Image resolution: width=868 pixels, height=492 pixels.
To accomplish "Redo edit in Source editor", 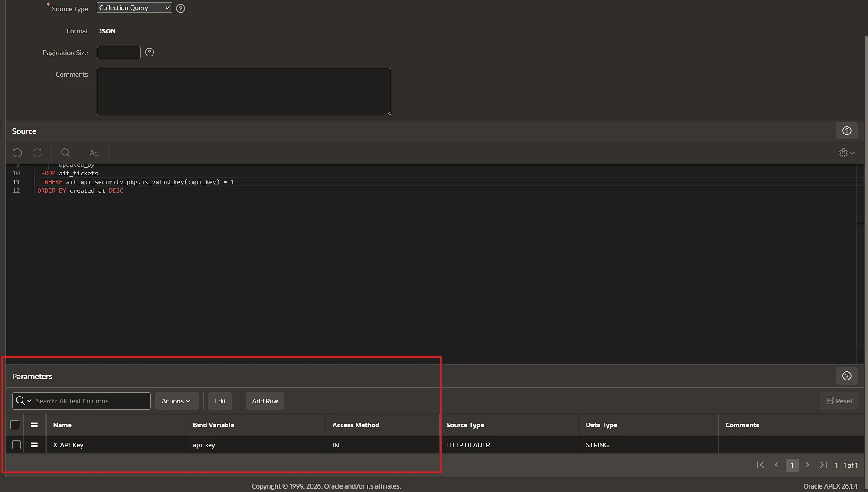I will pos(37,153).
